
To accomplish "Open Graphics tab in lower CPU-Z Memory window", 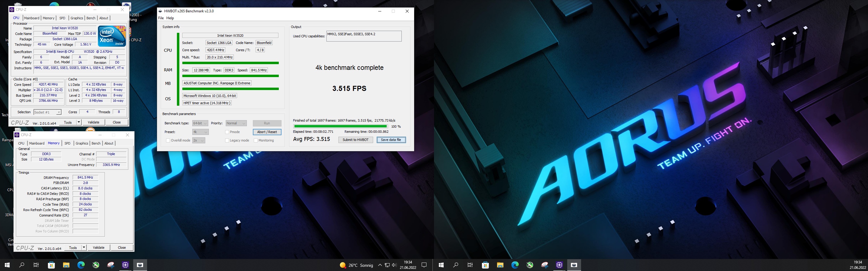I will tap(82, 143).
